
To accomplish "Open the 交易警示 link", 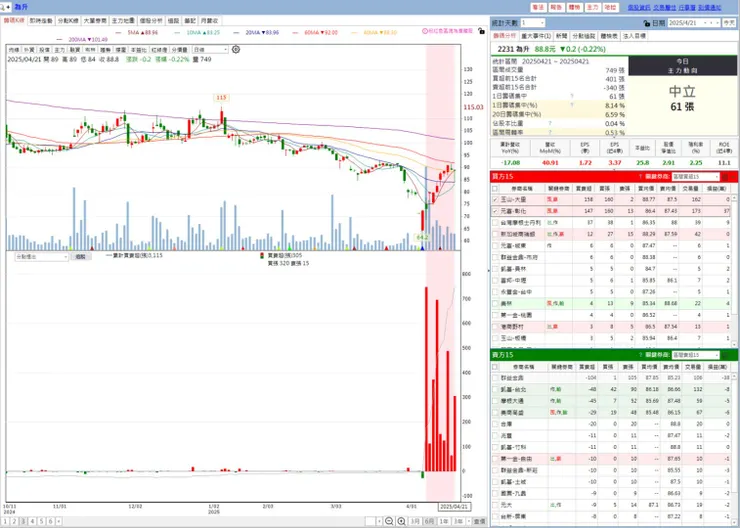I will coord(665,8).
